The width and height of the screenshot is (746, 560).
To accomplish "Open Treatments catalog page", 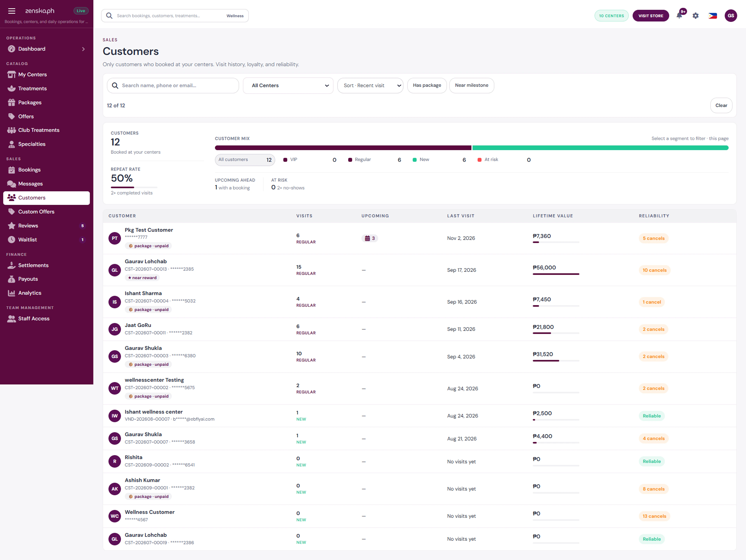I will coord(47,88).
